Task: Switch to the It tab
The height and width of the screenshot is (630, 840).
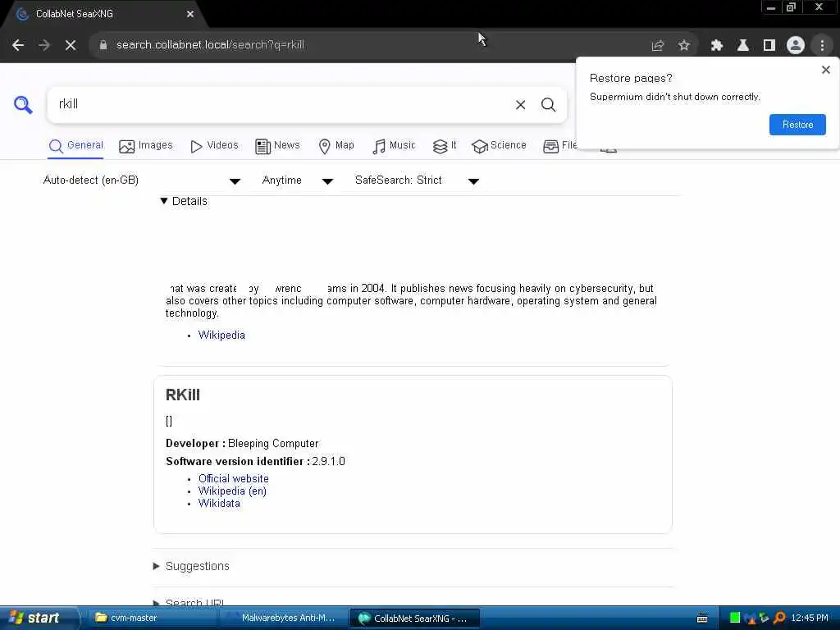Action: [x=445, y=146]
